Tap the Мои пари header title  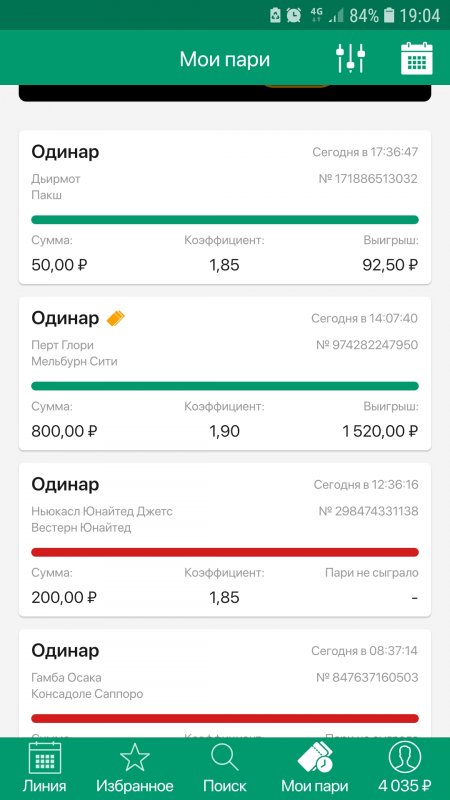224,59
